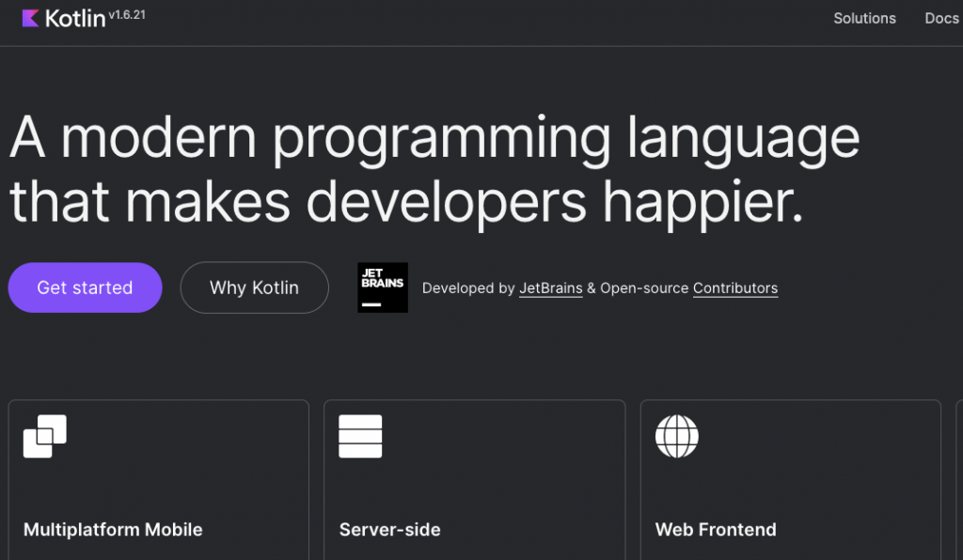Viewport: 963px width, 560px height.
Task: Open the Server-side card title
Action: coord(390,529)
